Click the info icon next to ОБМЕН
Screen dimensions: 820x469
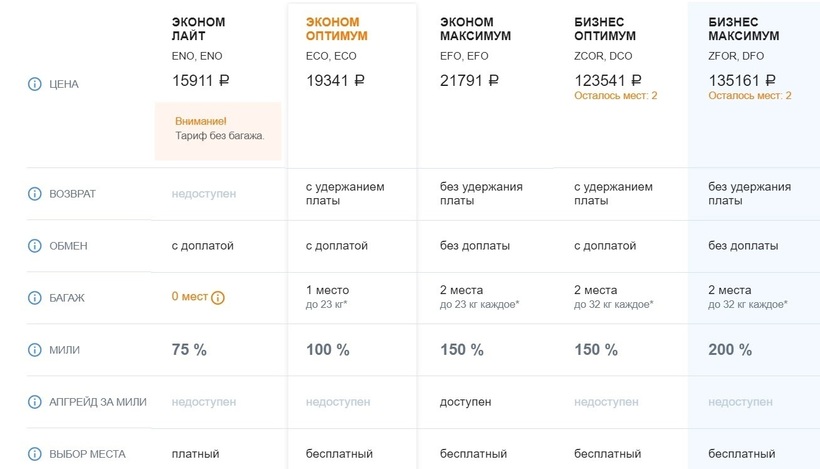point(35,246)
